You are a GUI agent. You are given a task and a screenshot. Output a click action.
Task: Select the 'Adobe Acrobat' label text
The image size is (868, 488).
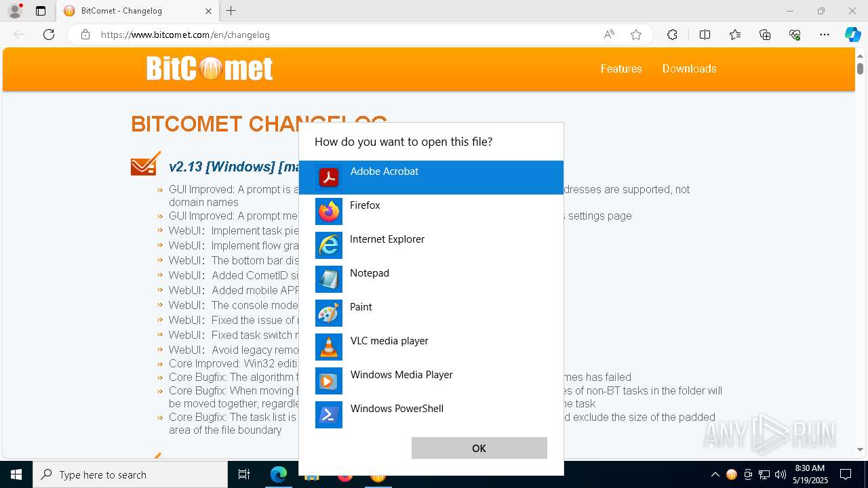click(384, 171)
